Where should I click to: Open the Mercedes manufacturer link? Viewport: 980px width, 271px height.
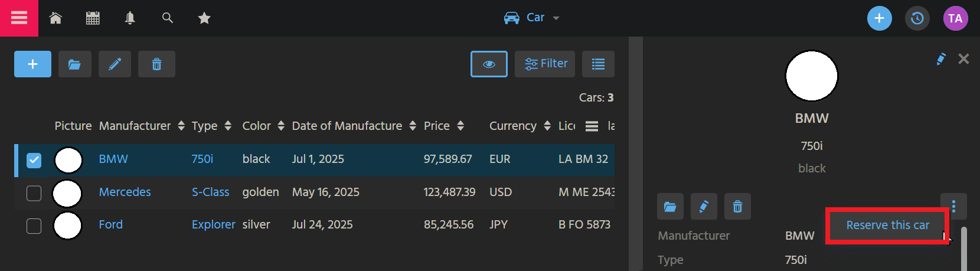[x=125, y=192]
